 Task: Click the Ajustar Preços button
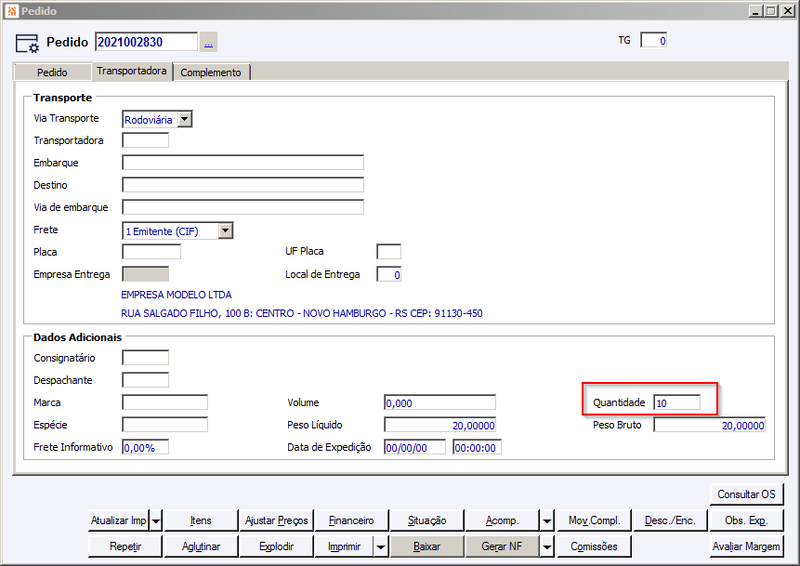pos(276,521)
